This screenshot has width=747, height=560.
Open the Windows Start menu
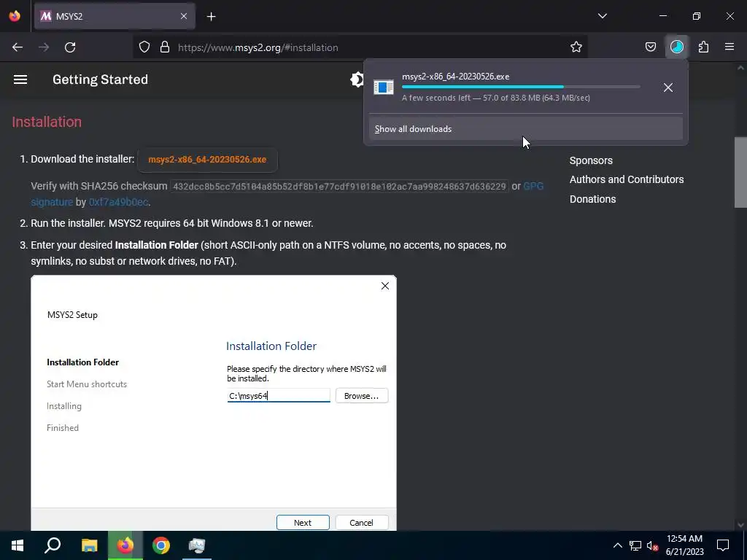(x=18, y=545)
